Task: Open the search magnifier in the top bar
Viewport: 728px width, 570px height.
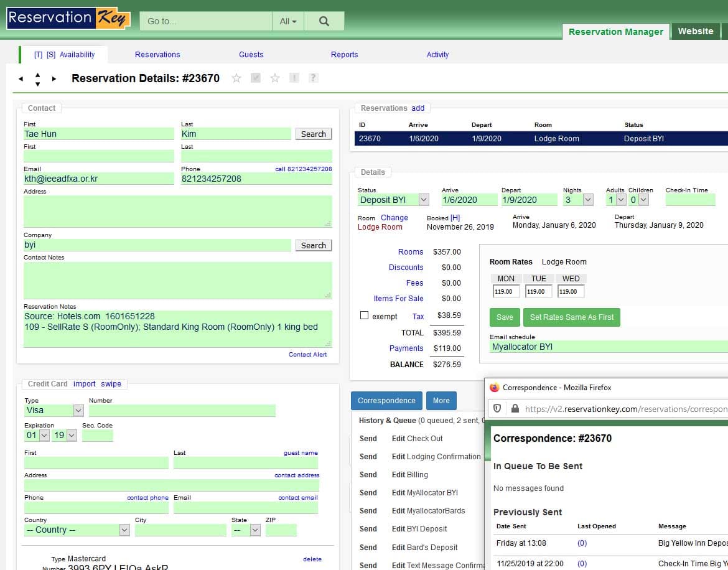Action: tap(324, 21)
